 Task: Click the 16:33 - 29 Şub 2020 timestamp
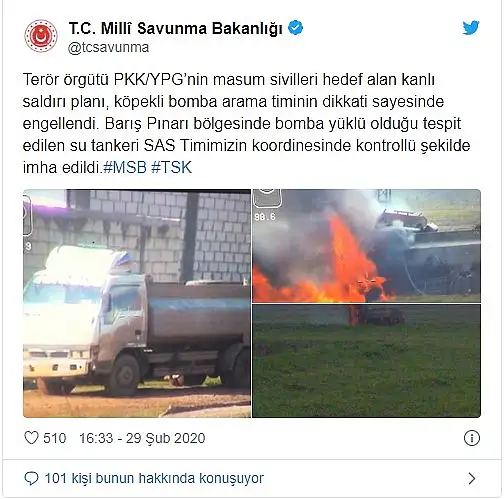(142, 438)
